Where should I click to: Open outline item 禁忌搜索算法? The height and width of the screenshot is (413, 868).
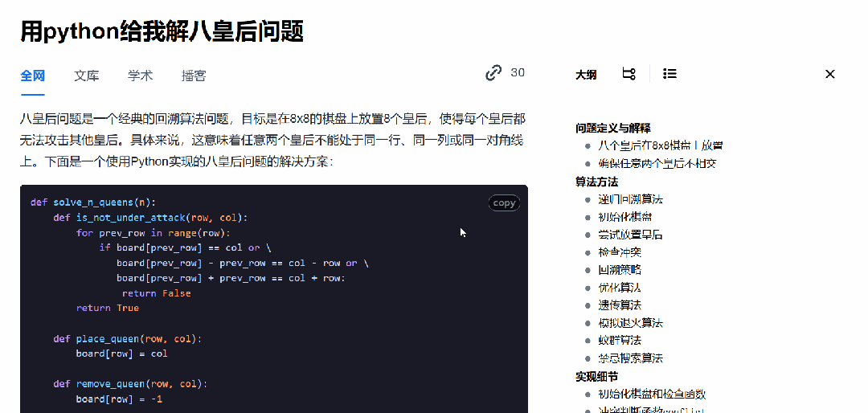[631, 358]
